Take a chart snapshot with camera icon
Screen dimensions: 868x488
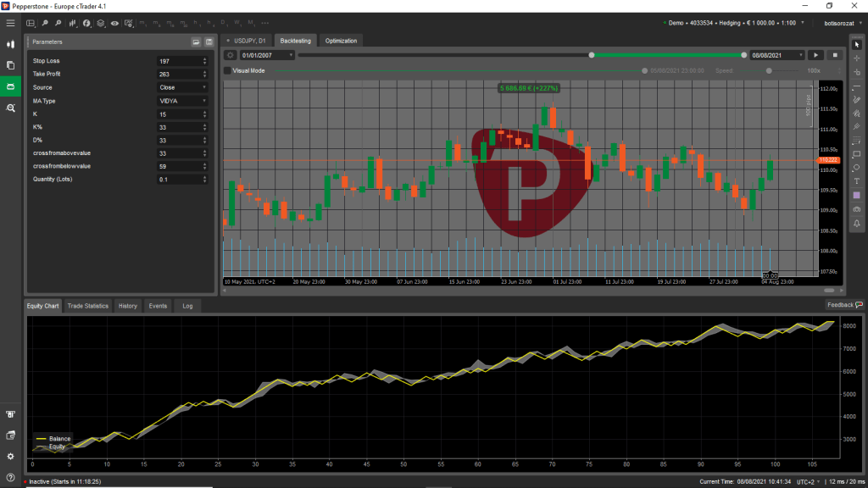pos(857,209)
